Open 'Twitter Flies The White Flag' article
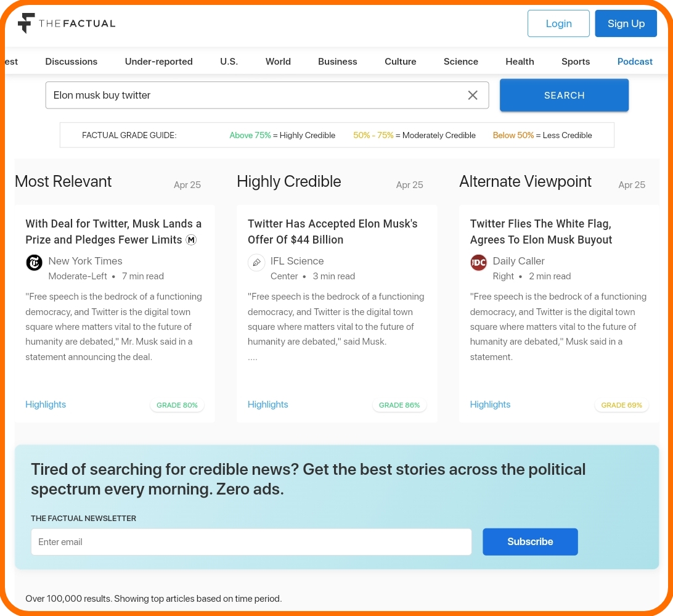Screen dimensions: 673x616 (541, 231)
